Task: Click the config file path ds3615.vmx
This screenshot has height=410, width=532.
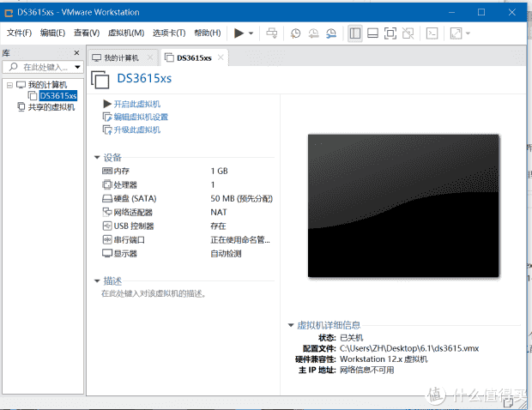Action: click(x=409, y=348)
